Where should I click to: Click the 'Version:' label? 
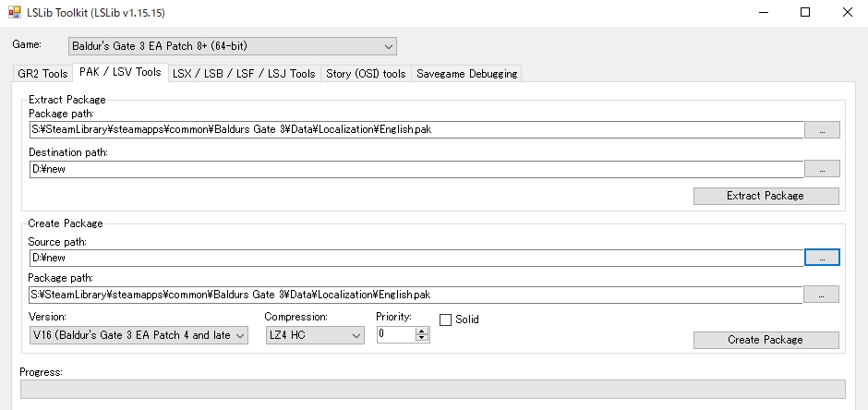[47, 317]
